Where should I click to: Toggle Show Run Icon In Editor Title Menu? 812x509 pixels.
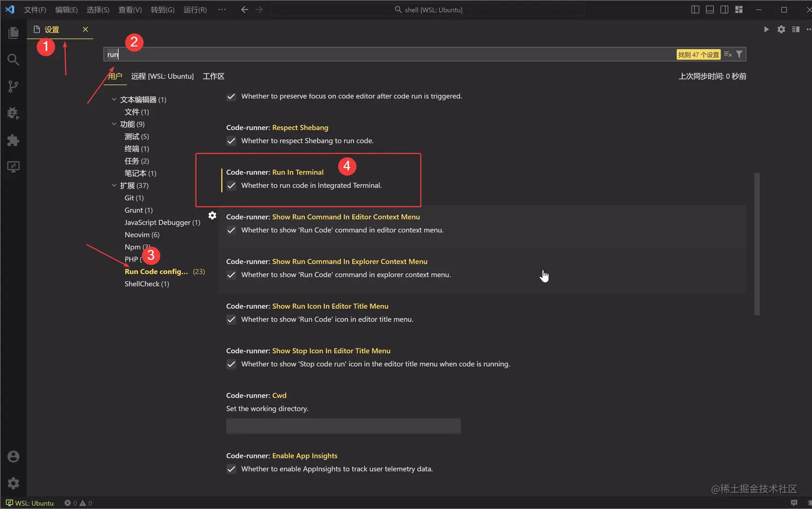pos(231,319)
